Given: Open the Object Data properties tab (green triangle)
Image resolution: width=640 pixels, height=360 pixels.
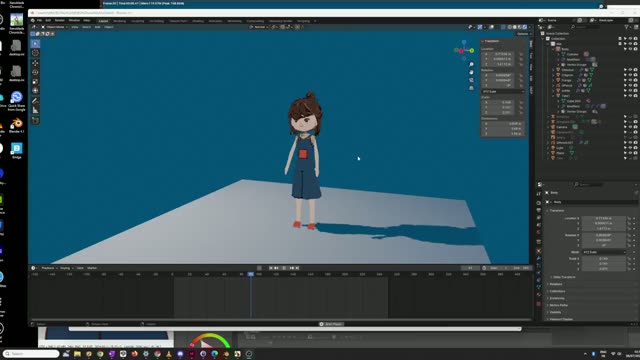Looking at the screenshot, I should click(539, 287).
